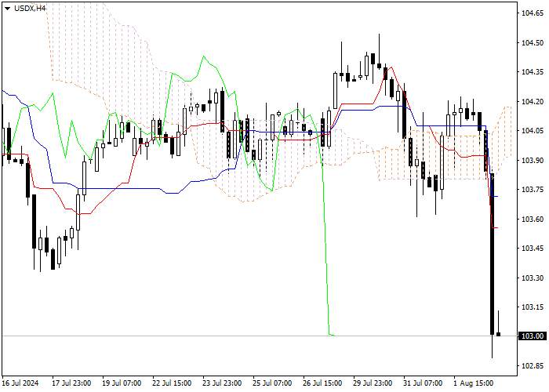
Task: Click the 103.60 price axis label
Action: click(x=533, y=219)
